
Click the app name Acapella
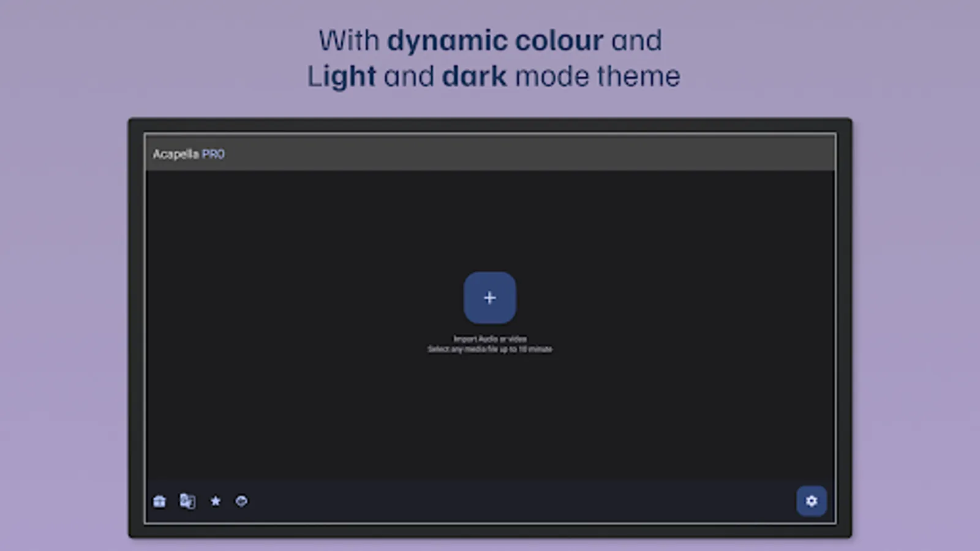(x=176, y=154)
